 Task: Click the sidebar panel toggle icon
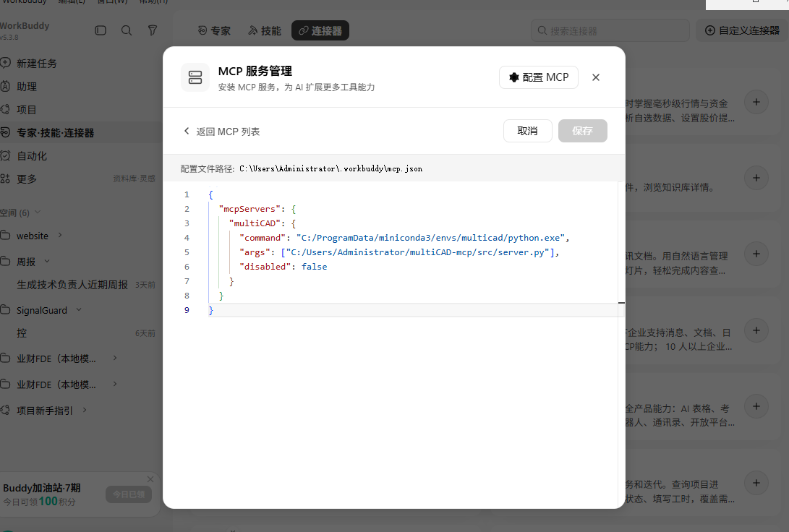coord(101,30)
